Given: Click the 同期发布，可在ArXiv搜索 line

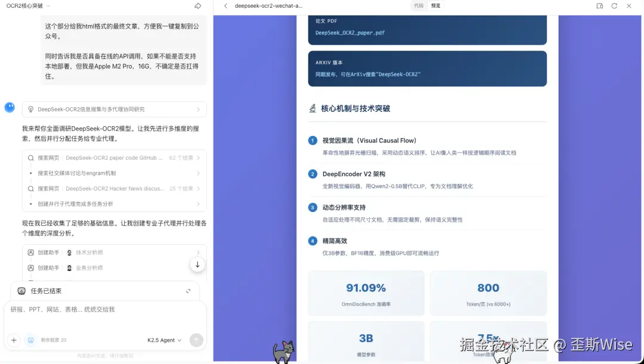Looking at the screenshot, I should 368,74.
